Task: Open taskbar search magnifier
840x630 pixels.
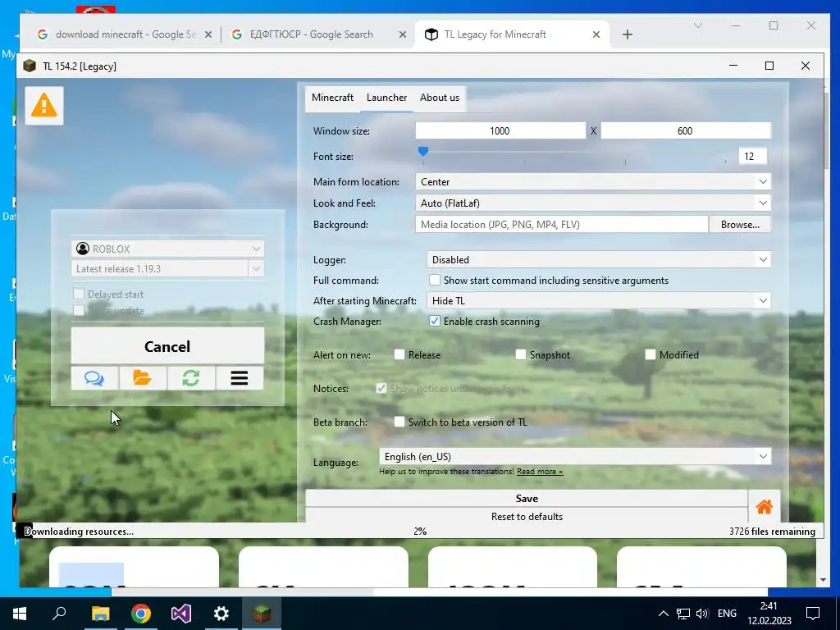Action: pyautogui.click(x=59, y=614)
